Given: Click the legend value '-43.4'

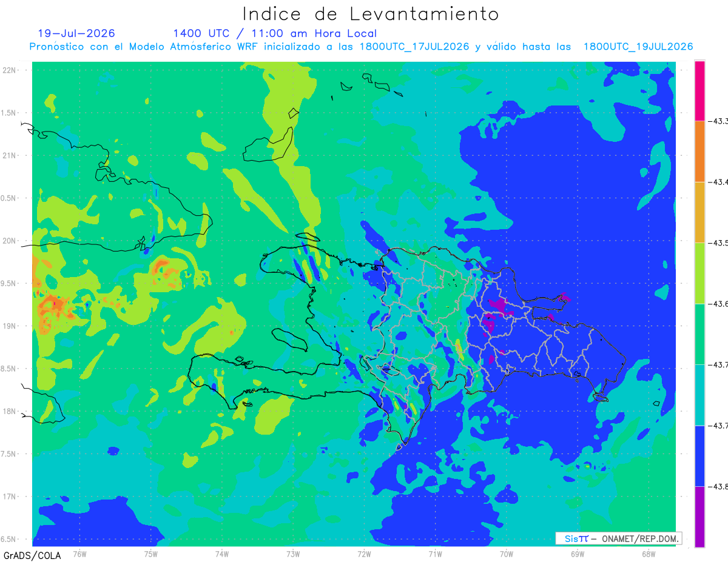Looking at the screenshot, I should pyautogui.click(x=719, y=182).
